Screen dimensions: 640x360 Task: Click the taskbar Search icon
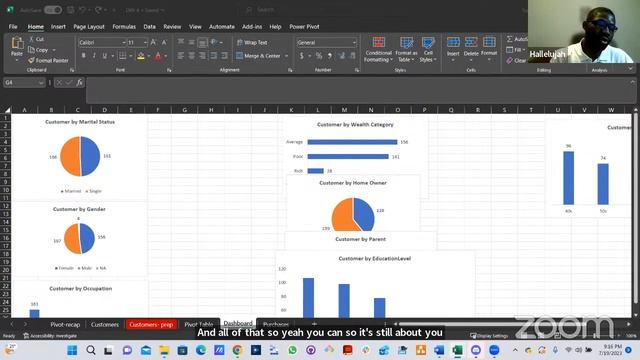(91, 350)
